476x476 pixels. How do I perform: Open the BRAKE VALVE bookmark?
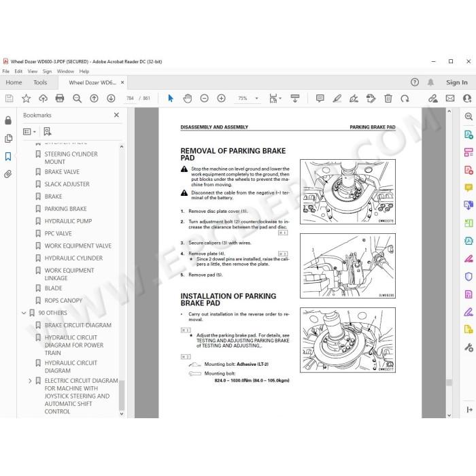click(x=62, y=172)
